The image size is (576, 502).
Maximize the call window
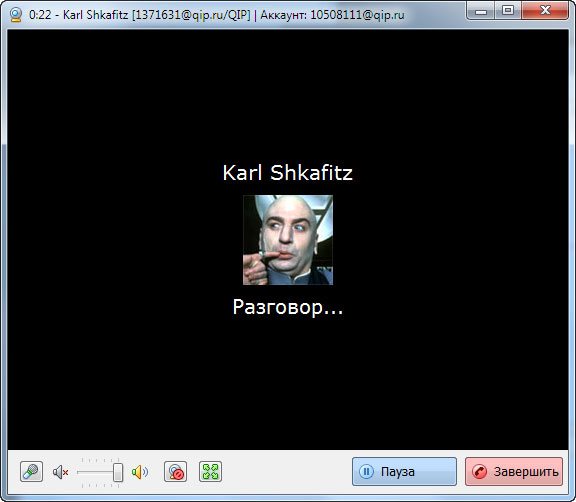click(508, 11)
